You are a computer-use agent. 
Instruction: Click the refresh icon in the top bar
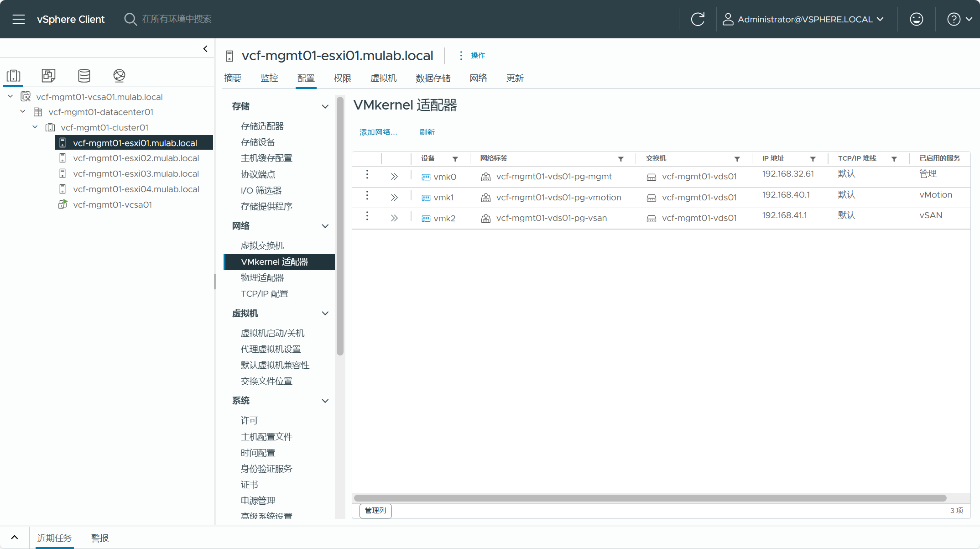point(698,19)
